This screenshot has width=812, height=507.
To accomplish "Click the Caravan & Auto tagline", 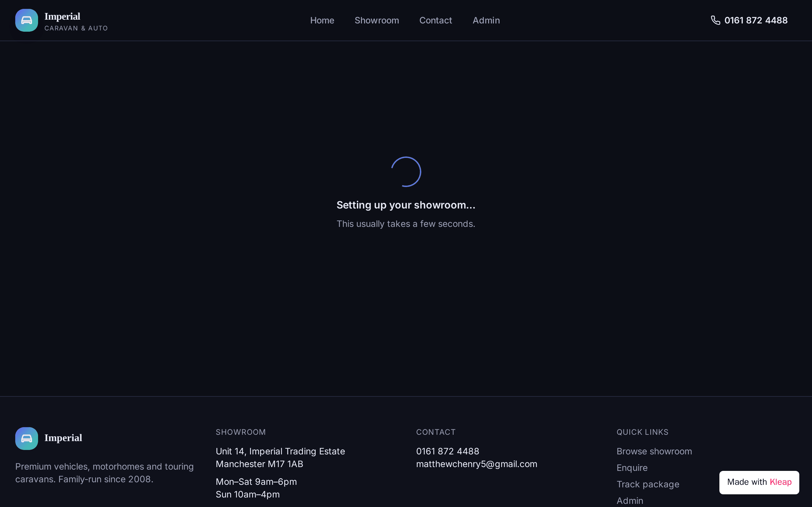I will pos(76,28).
